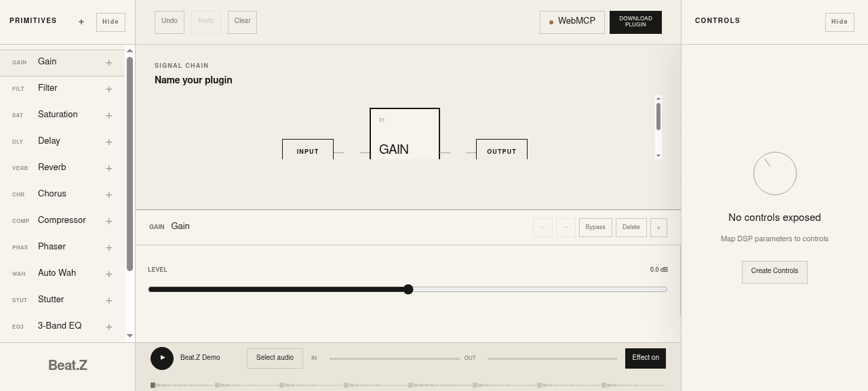The height and width of the screenshot is (391, 868).
Task: Add 3-Band EQ via plus icon
Action: tap(108, 327)
